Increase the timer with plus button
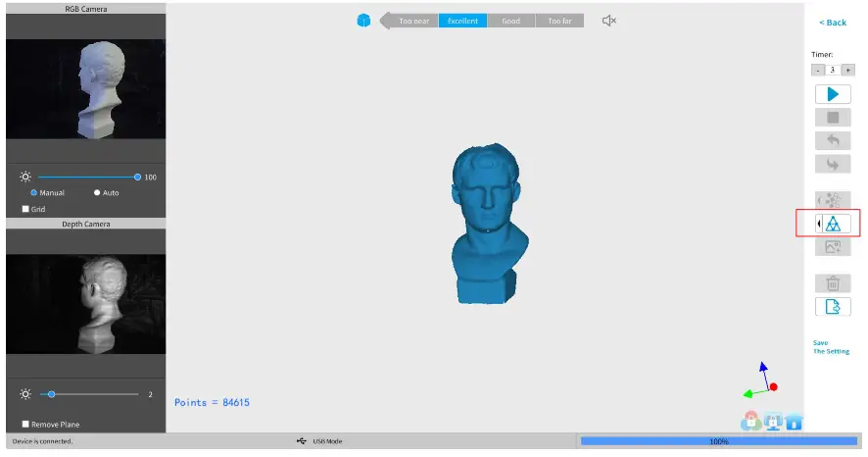 [848, 71]
